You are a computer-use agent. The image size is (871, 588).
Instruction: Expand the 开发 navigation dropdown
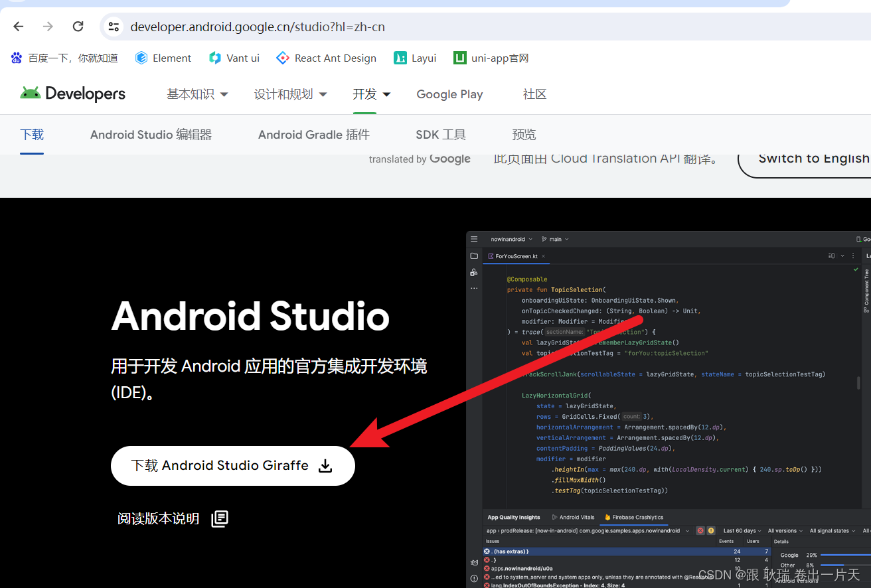tap(370, 94)
